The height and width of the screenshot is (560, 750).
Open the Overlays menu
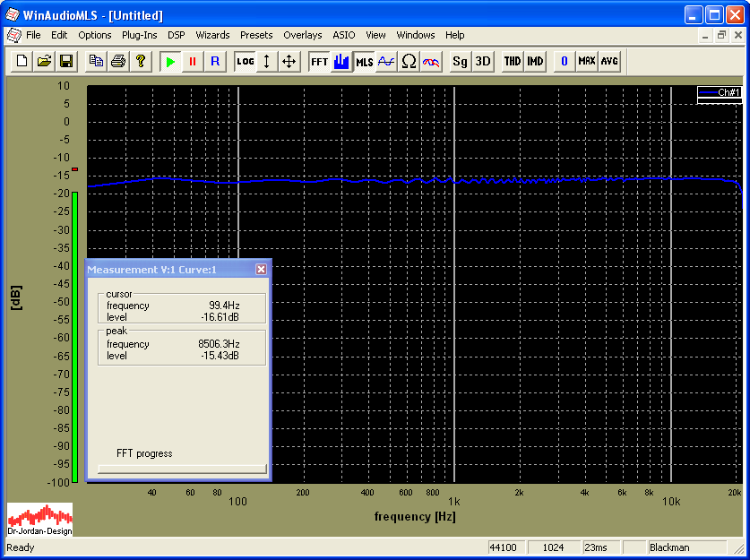(302, 35)
